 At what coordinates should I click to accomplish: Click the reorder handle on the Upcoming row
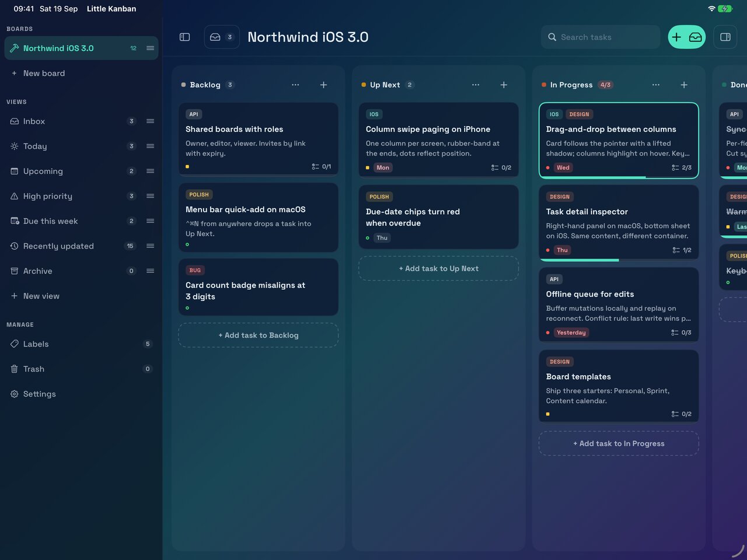150,171
